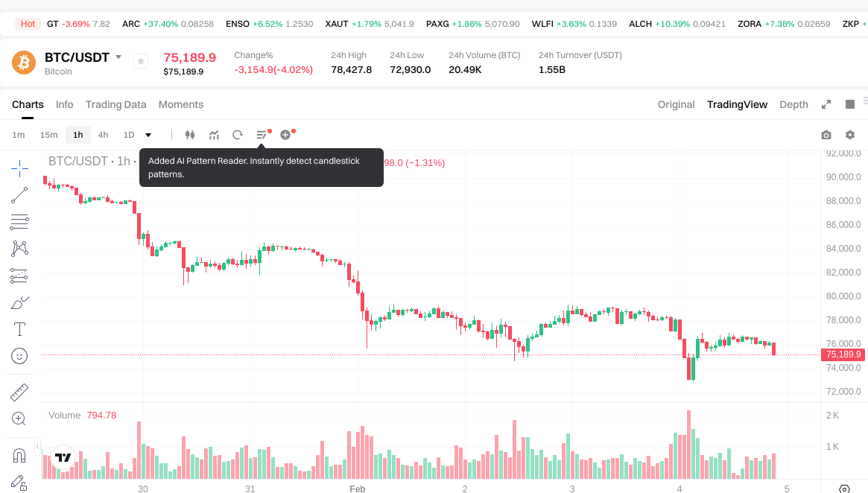Open the BTC/USDT pair selector dropdown
Viewport: 868px width, 493px height.
[118, 57]
